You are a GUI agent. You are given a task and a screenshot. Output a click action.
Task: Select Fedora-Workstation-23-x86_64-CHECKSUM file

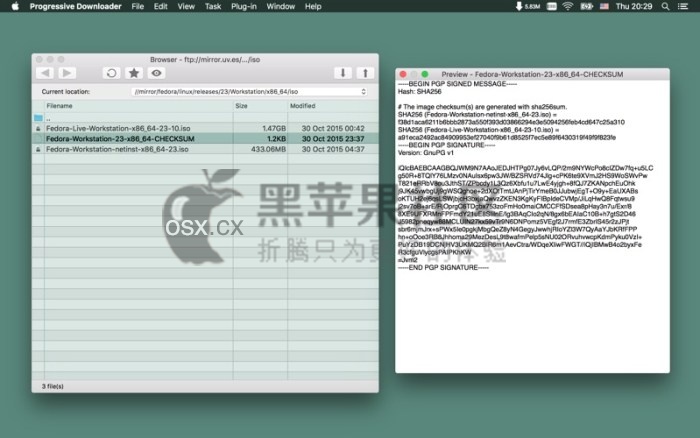(x=205, y=139)
